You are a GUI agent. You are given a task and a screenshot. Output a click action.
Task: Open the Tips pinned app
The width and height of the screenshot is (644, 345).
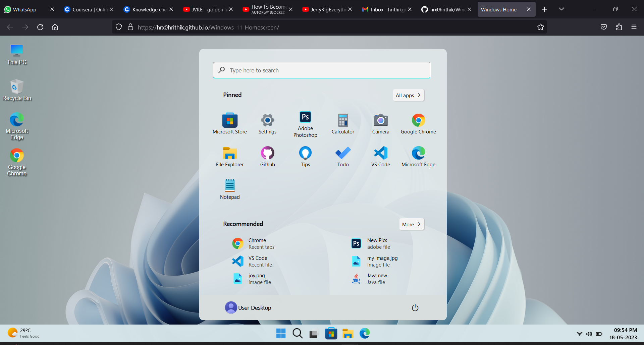point(305,156)
